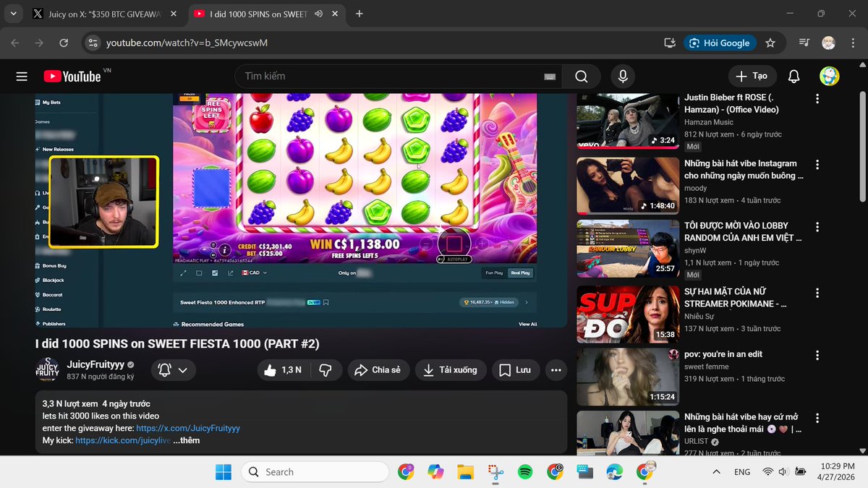Image resolution: width=868 pixels, height=488 pixels.
Task: Open the sweet femme 1:15:24 thumbnail
Action: coord(628,377)
